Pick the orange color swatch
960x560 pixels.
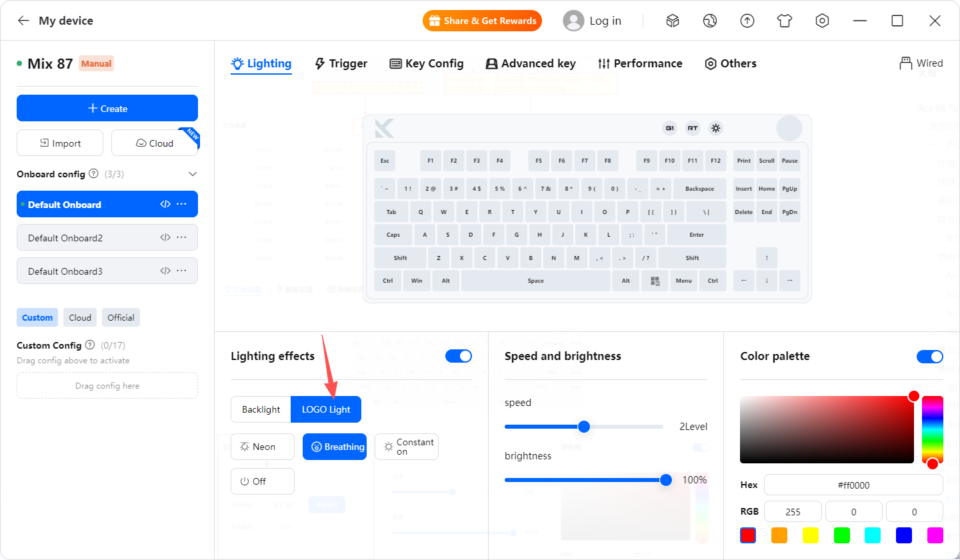click(779, 535)
